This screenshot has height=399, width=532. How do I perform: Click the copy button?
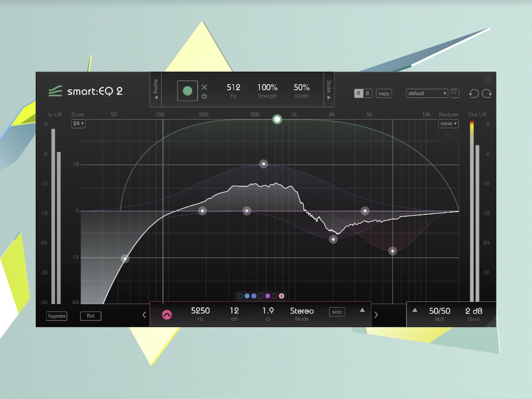click(384, 93)
